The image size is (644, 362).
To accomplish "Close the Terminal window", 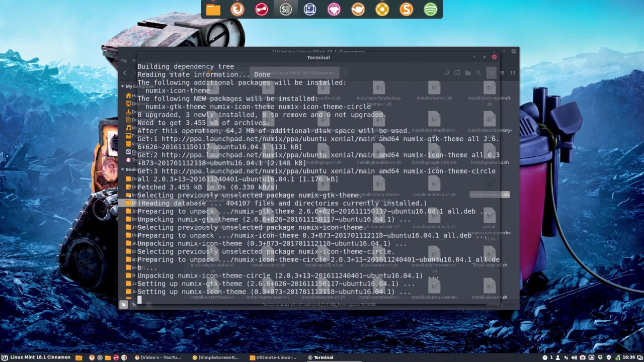I will [494, 57].
